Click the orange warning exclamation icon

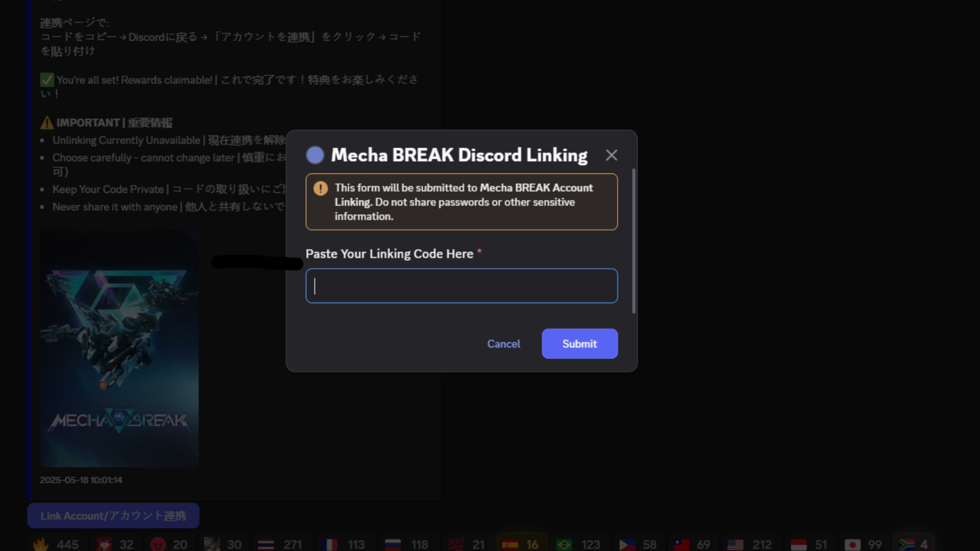coord(321,188)
